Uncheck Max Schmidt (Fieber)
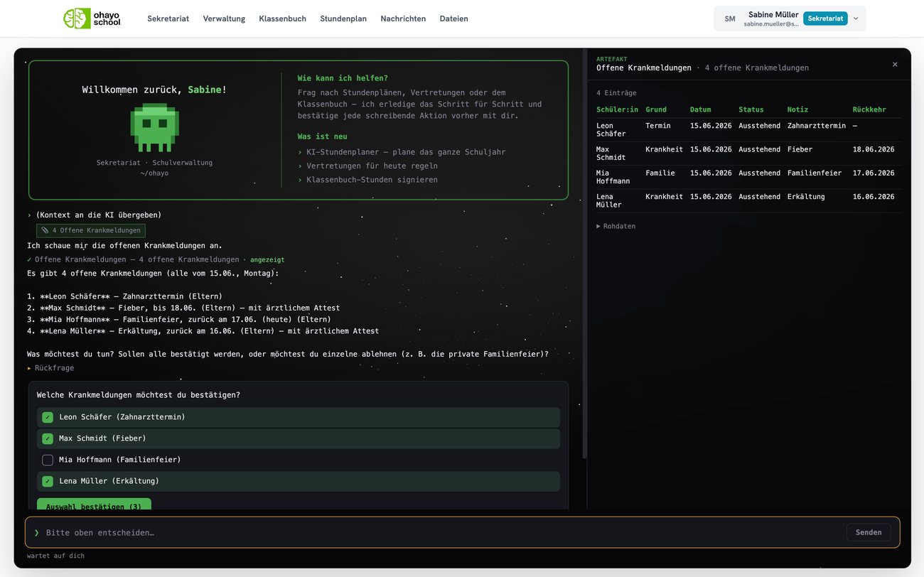The height and width of the screenshot is (577, 924). tap(48, 438)
